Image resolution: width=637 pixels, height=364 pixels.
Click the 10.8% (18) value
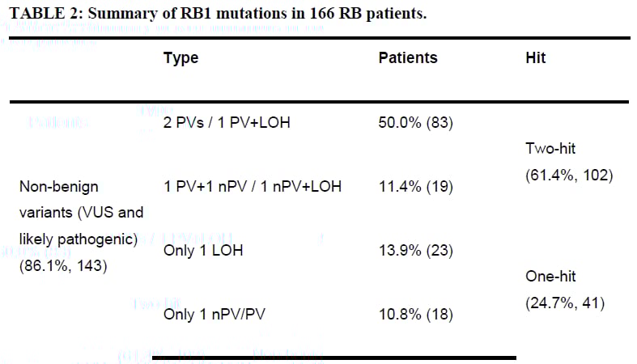(415, 315)
